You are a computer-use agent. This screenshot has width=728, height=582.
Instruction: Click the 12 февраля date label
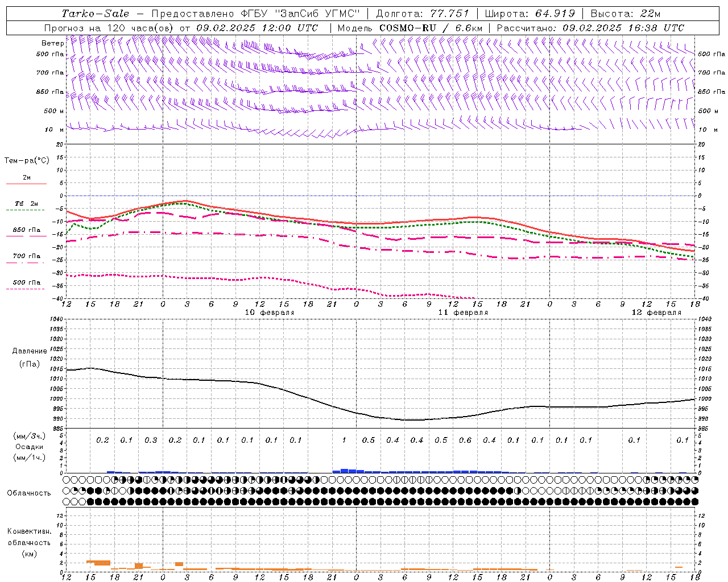tap(656, 313)
